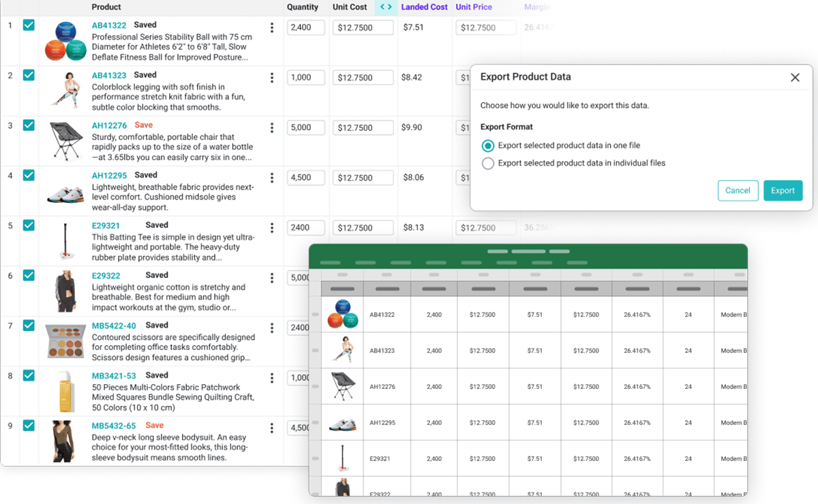Close the Export Product Data dialog

pos(795,78)
